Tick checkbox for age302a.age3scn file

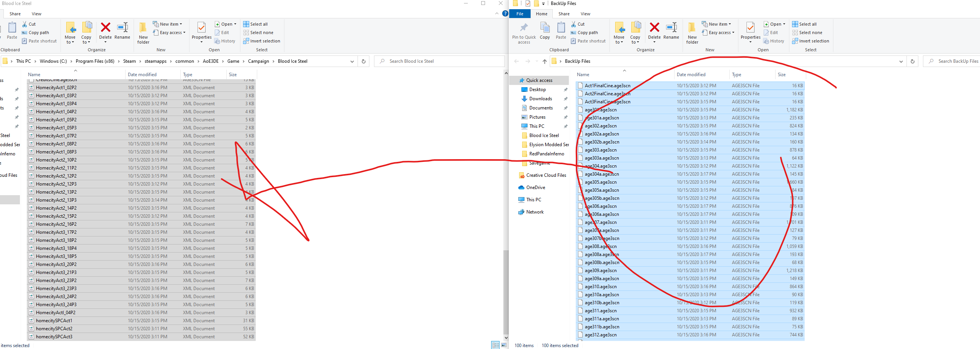tap(580, 134)
